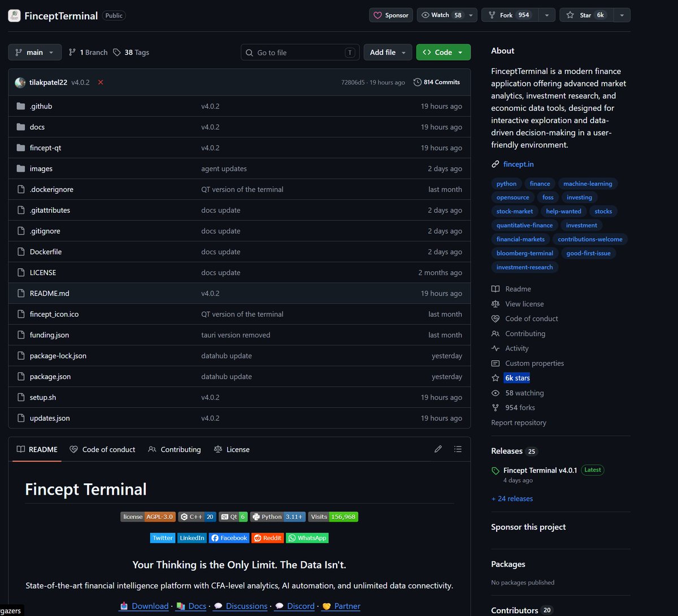Click the branch icon beside 1 Branch

pyautogui.click(x=72, y=53)
